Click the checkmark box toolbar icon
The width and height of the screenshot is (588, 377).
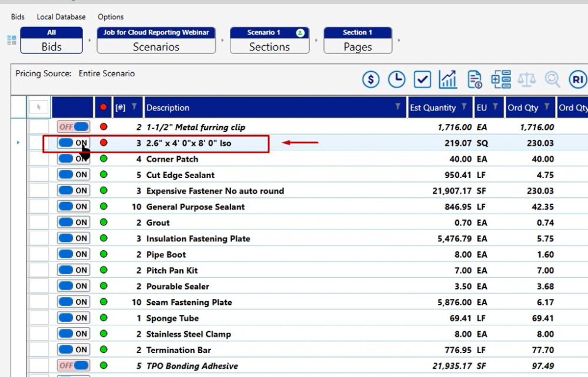coord(422,79)
